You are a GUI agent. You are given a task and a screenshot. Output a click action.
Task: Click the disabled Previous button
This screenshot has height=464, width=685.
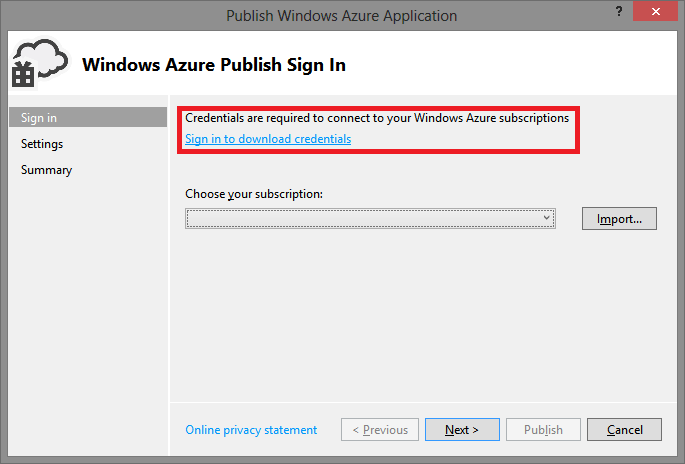[x=380, y=429]
